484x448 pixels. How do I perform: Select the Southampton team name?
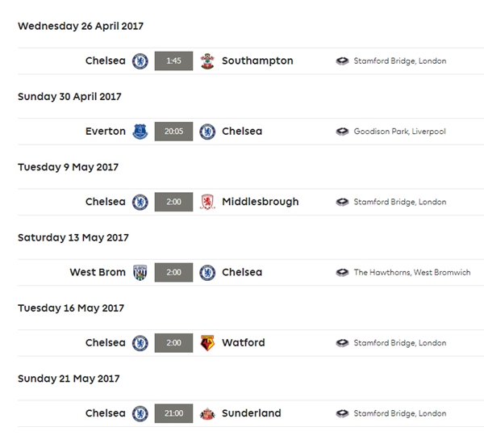(x=257, y=61)
